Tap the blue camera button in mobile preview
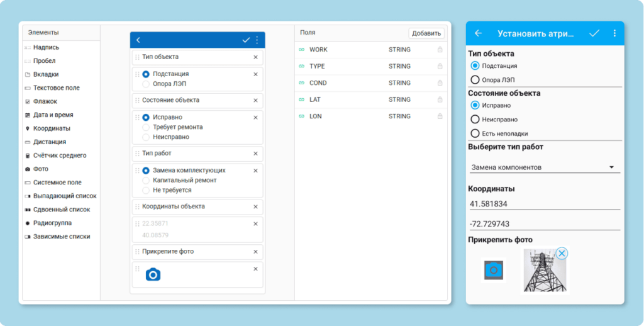Image resolution: width=644 pixels, height=326 pixels. pos(494,270)
